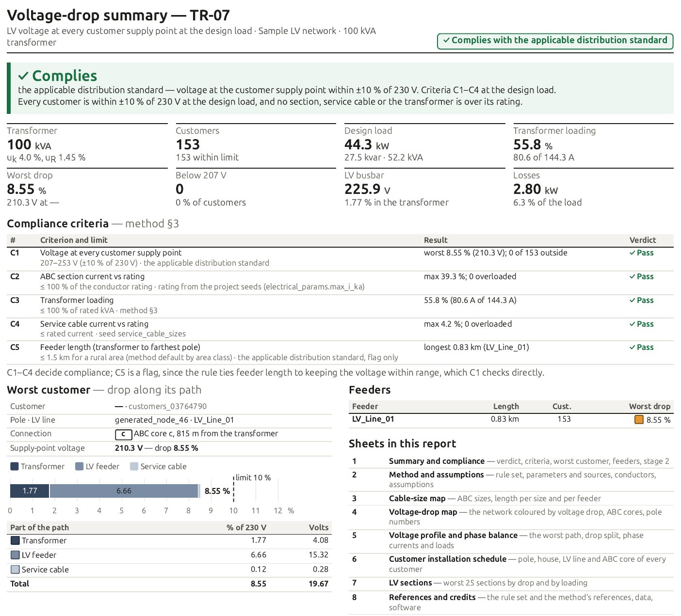Screen dimensions: 681x616
Task: Click the '100 kVA' Transformer summary value
Action: point(29,145)
